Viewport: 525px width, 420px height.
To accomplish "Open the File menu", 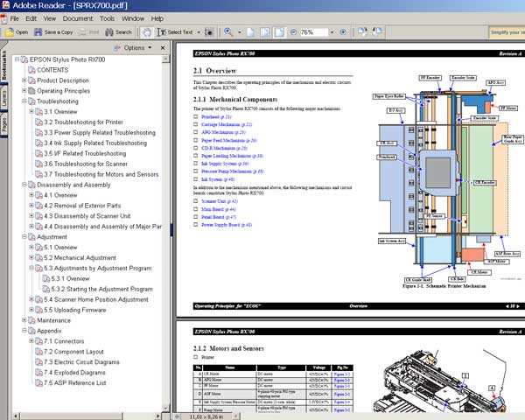I will pos(14,18).
